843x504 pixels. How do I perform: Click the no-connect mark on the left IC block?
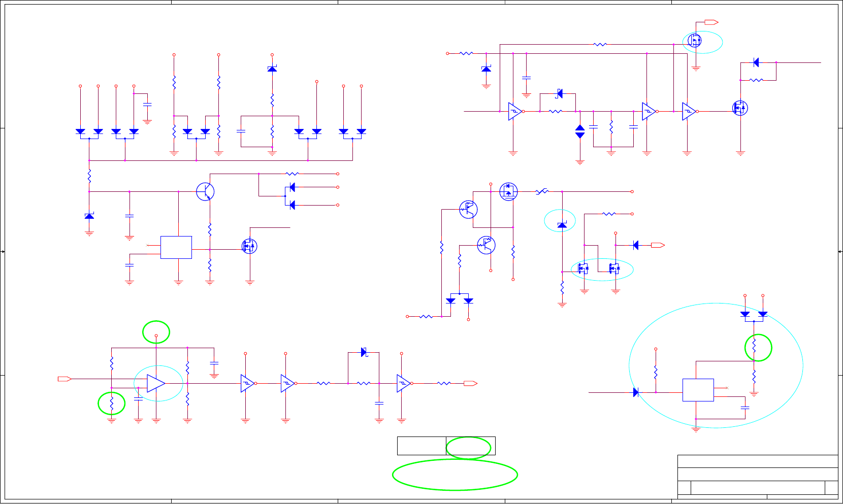click(147, 245)
